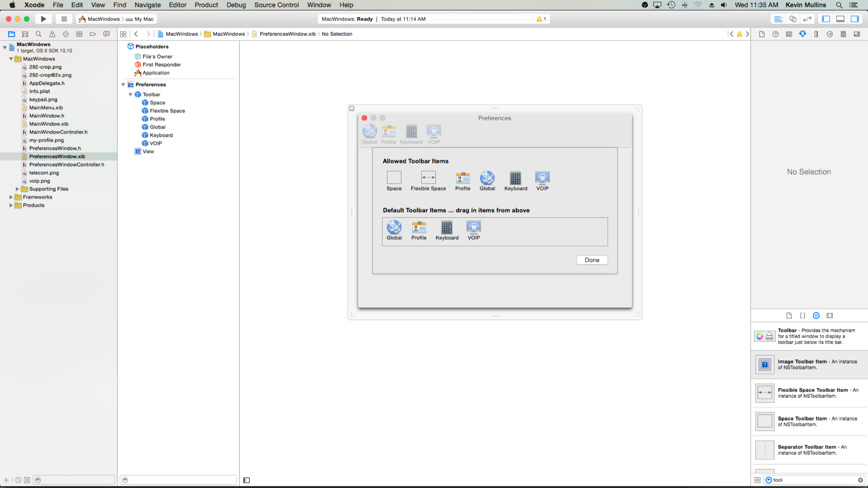Open the Connections inspector
Image resolution: width=868 pixels, height=488 pixels.
click(x=830, y=34)
